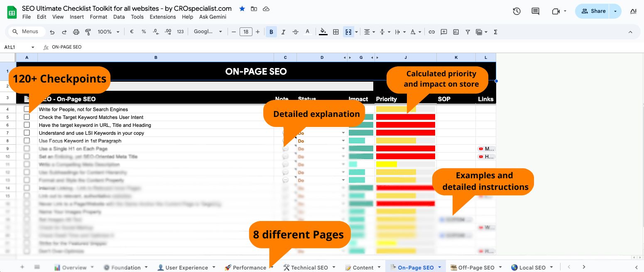Click the paint format roller icon
The image size is (644, 272).
coord(88,32)
